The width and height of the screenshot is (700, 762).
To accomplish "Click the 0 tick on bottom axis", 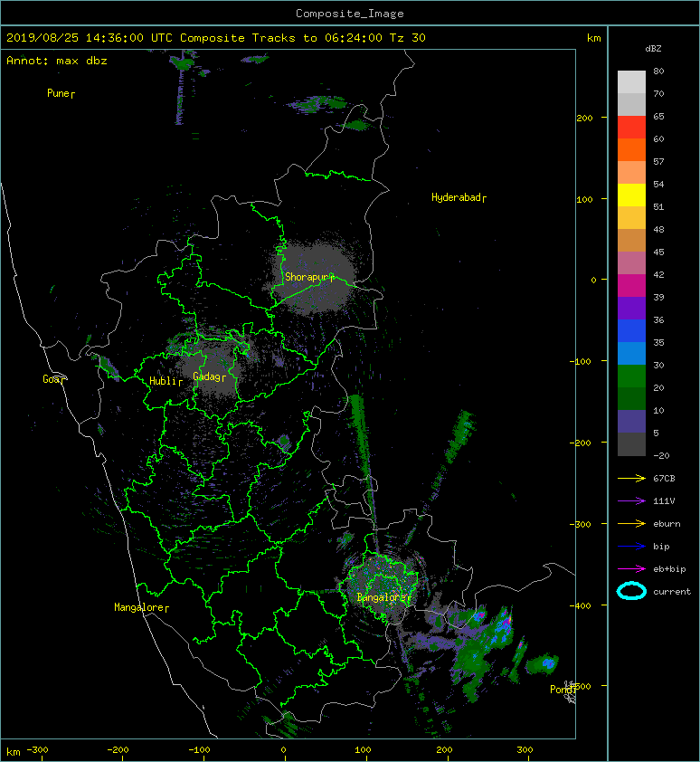I will pos(284,750).
